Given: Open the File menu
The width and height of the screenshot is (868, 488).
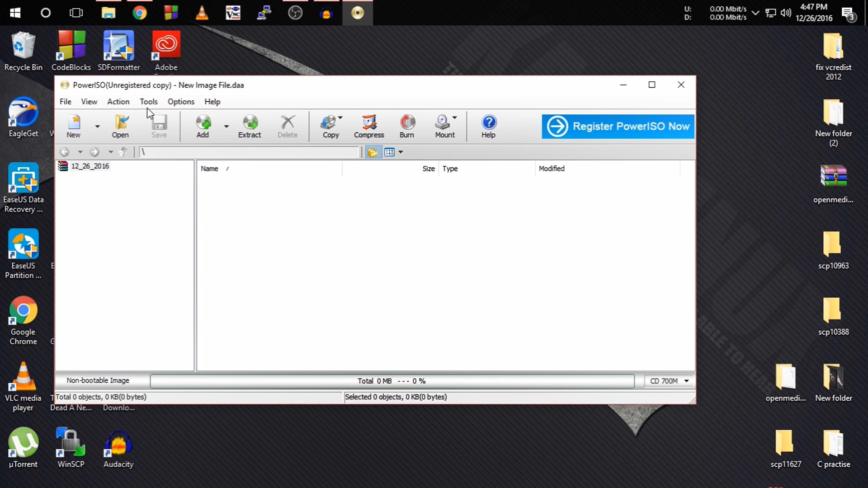Looking at the screenshot, I should [x=66, y=102].
